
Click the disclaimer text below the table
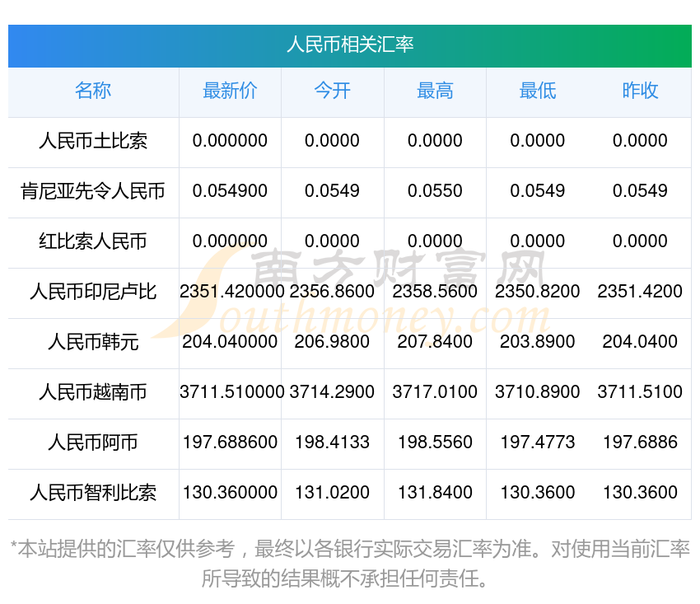pos(349,563)
